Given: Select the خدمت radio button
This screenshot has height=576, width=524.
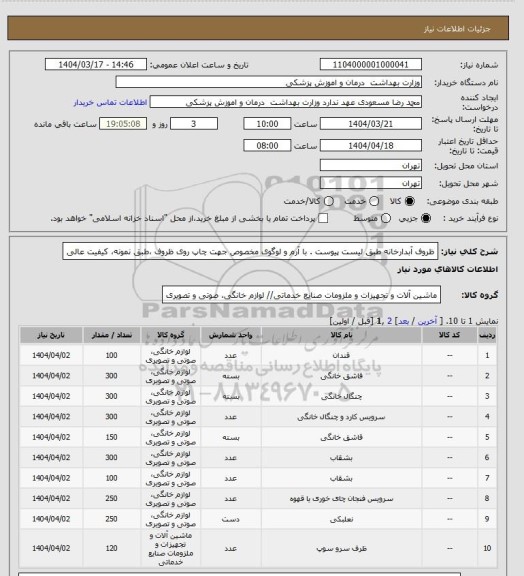Looking at the screenshot, I should [x=374, y=201].
